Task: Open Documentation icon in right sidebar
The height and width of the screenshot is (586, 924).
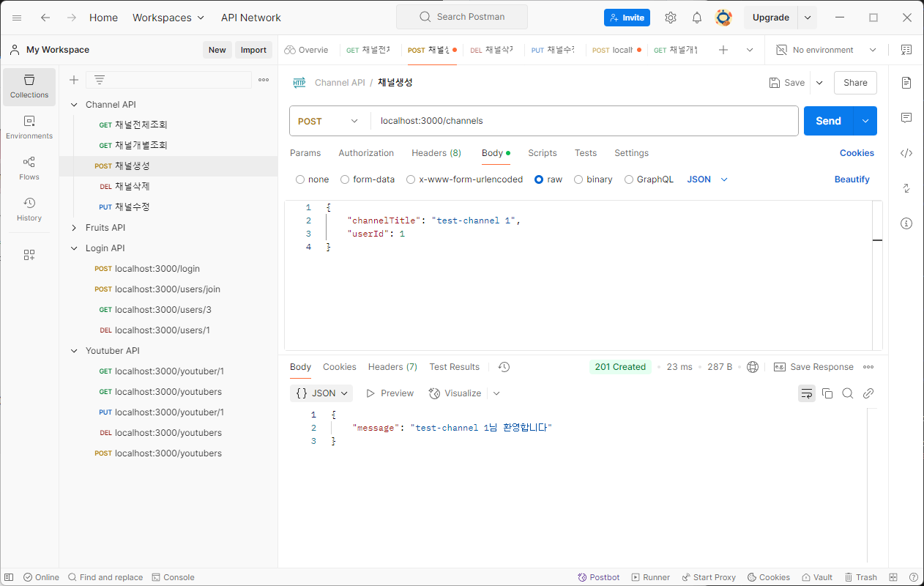Action: point(906,83)
